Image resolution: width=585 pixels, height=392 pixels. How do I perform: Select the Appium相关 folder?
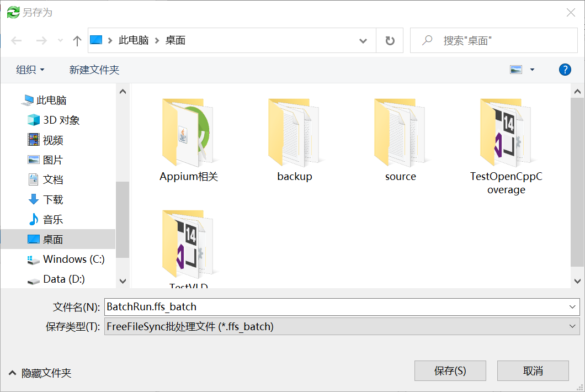coord(188,140)
